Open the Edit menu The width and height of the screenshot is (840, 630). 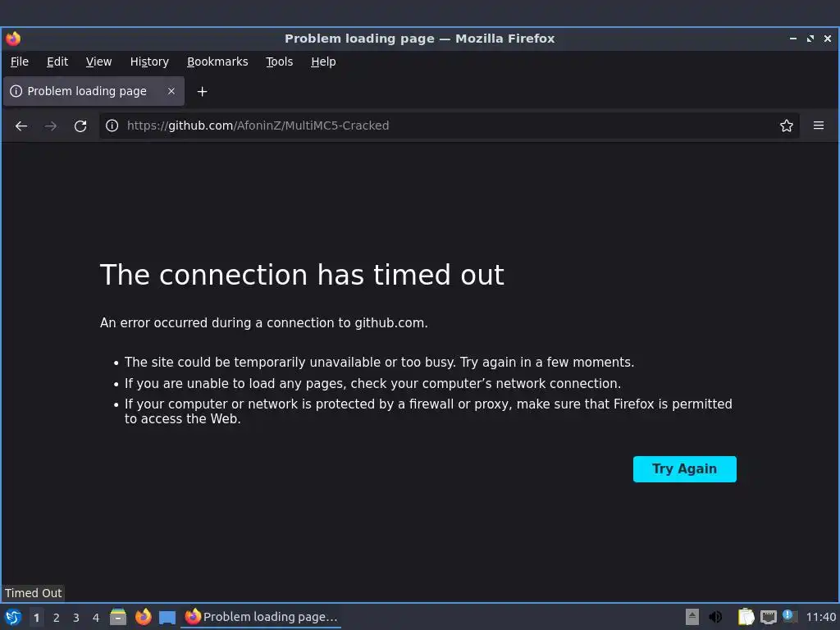[57, 62]
